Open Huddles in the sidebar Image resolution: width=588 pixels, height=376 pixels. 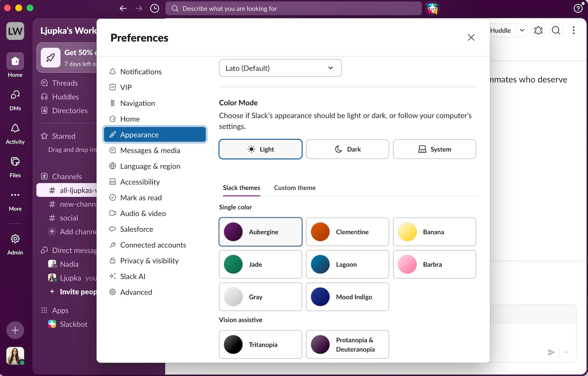(65, 97)
